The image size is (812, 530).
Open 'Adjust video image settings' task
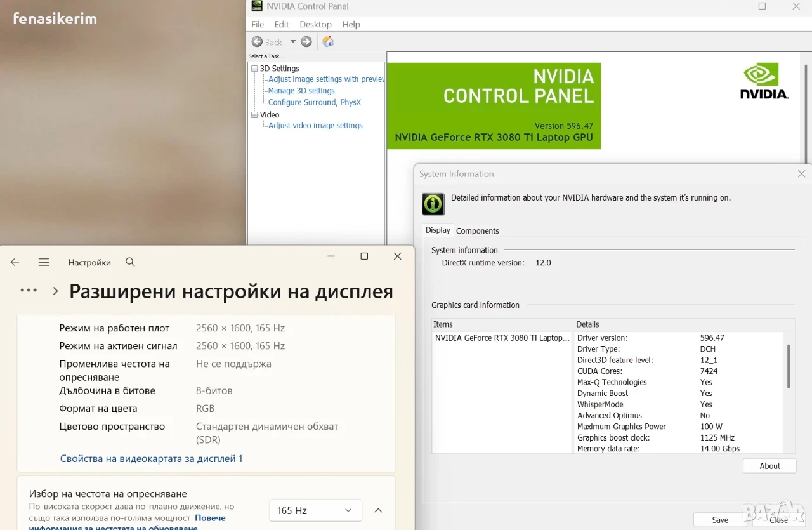(315, 126)
